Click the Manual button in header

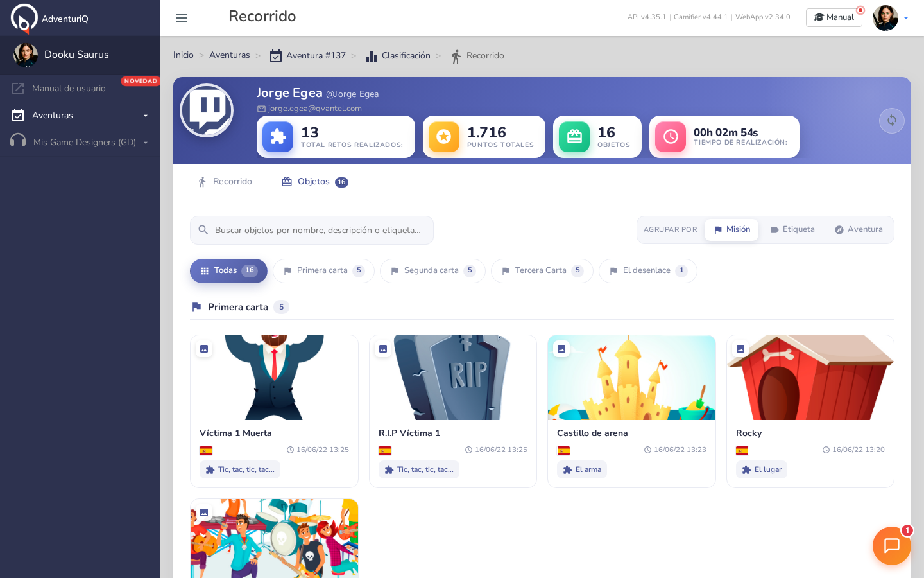point(834,17)
